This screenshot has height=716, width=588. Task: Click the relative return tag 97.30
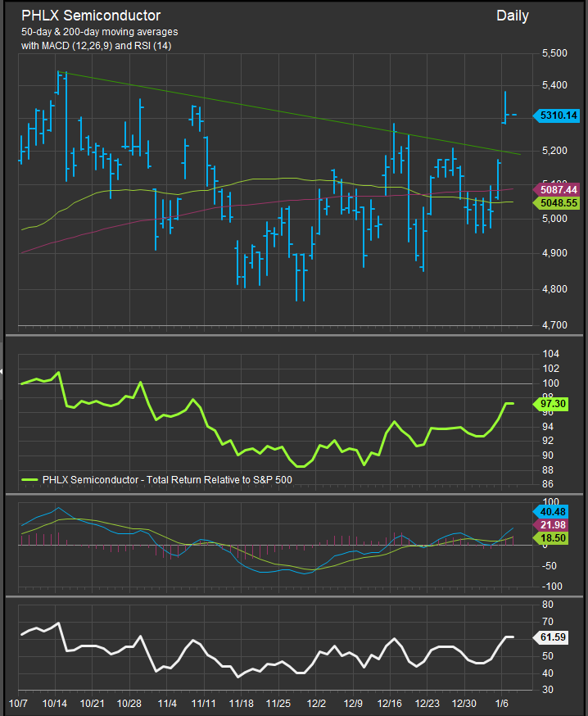(x=550, y=404)
